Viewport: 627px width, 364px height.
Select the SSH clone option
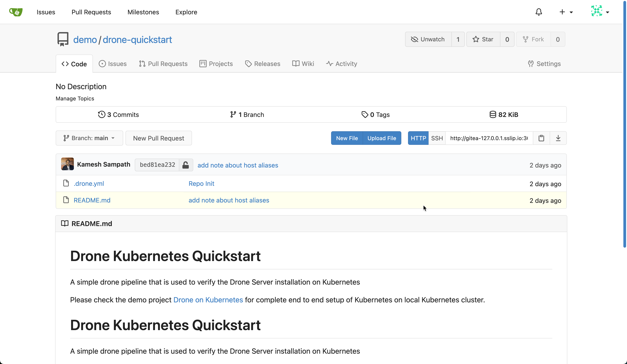(437, 138)
